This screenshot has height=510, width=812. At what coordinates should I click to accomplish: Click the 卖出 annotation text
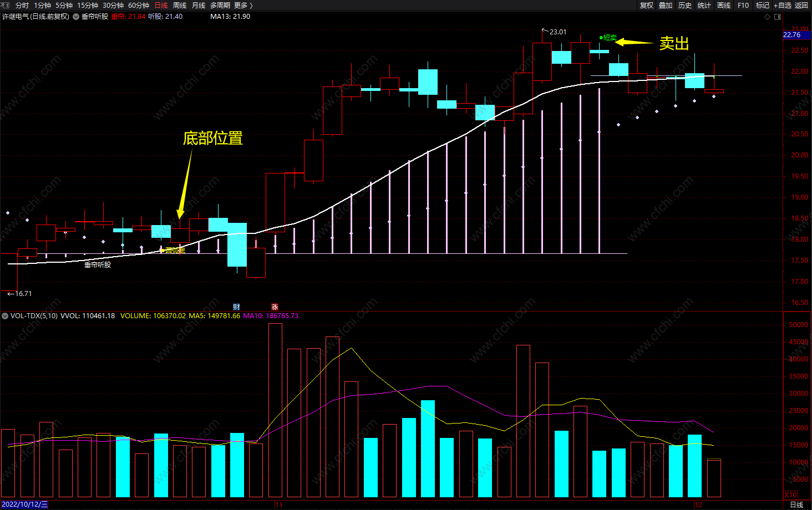674,43
